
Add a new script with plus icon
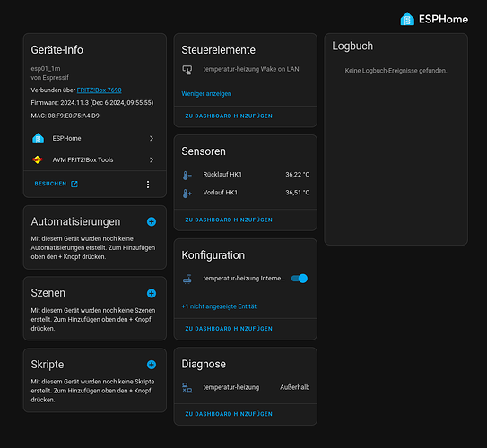[x=152, y=365]
